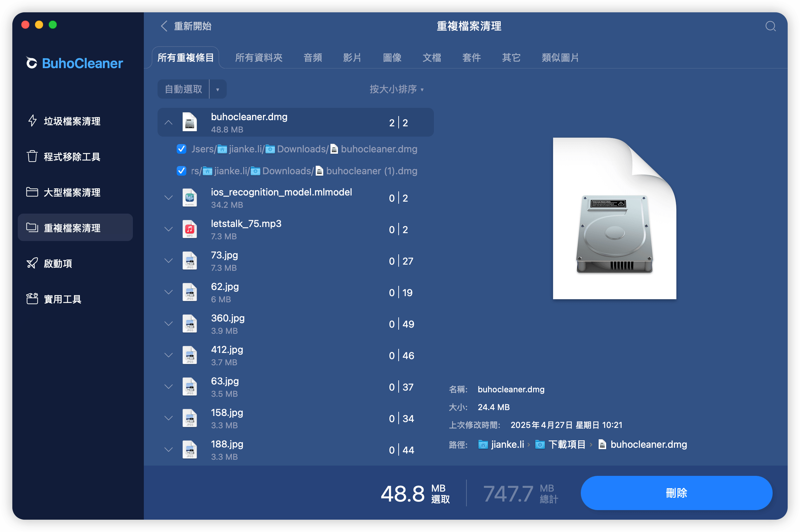Expand the 158.jpg duplicates group
The image size is (800, 532).
click(x=168, y=418)
